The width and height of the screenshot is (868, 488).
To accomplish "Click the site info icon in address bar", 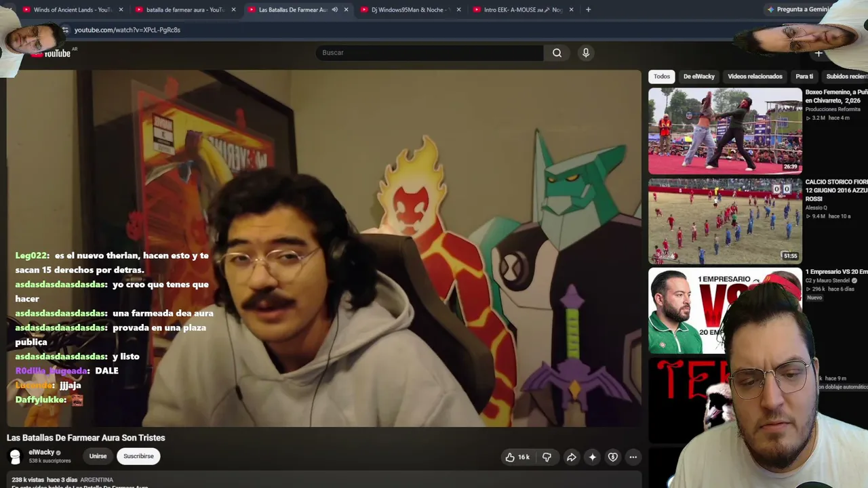I will 65,30.
